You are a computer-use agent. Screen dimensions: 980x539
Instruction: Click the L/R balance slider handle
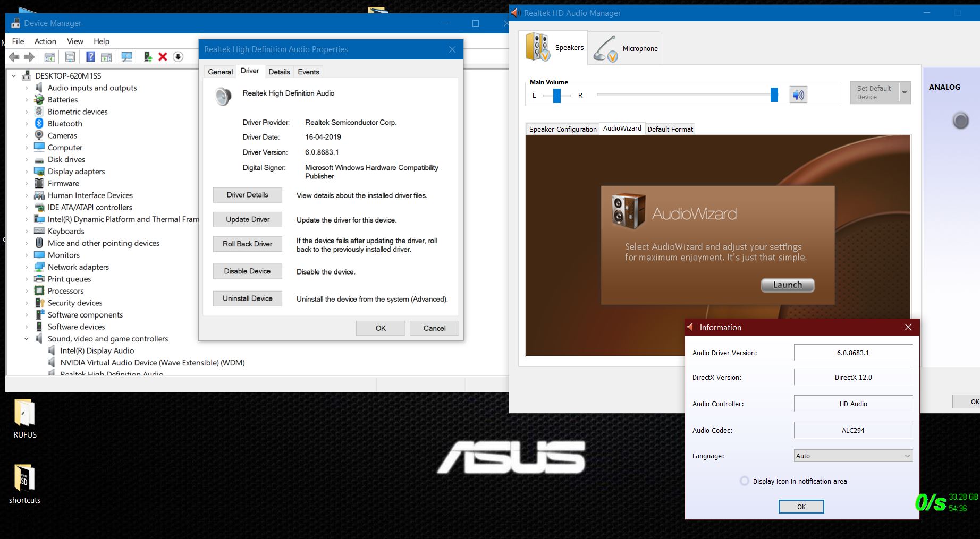click(x=556, y=96)
